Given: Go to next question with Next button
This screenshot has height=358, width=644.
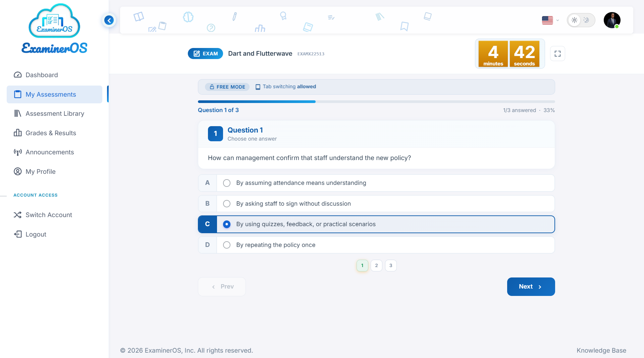Looking at the screenshot, I should [x=531, y=287].
